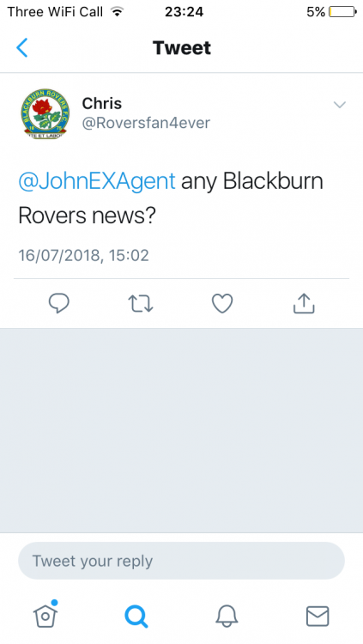Tap the back arrow
This screenshot has width=363, height=644.
(22, 47)
